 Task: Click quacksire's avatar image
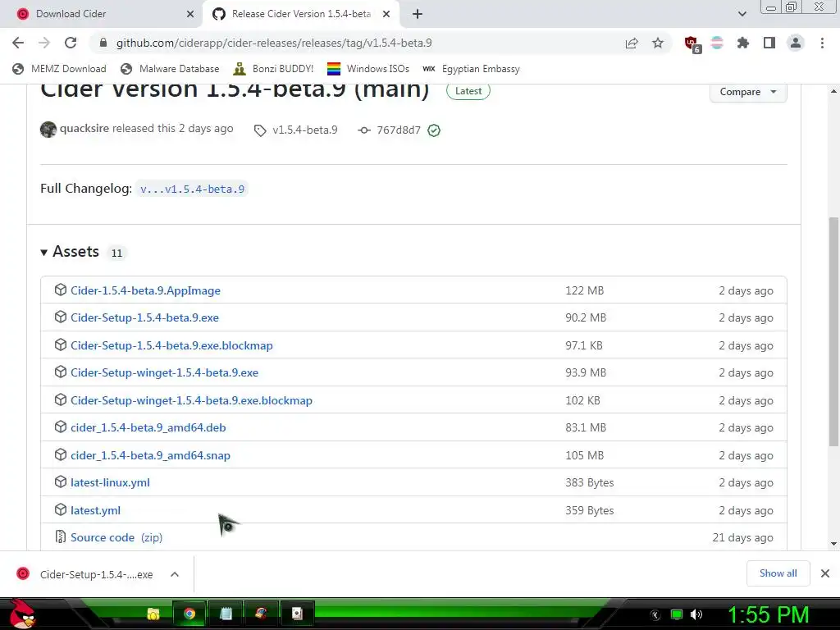tap(48, 129)
